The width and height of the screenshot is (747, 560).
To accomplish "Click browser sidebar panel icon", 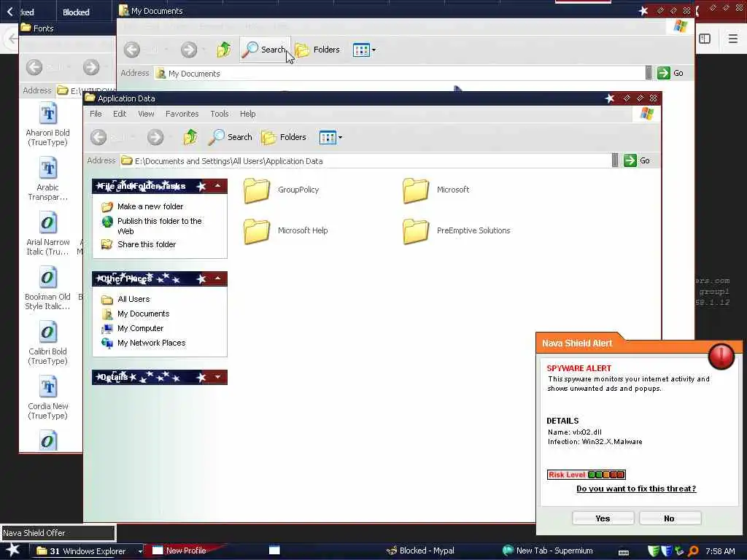I will click(705, 39).
